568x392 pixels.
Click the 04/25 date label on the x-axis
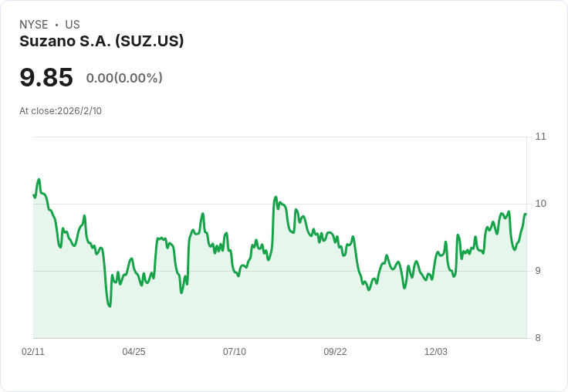pyautogui.click(x=134, y=351)
